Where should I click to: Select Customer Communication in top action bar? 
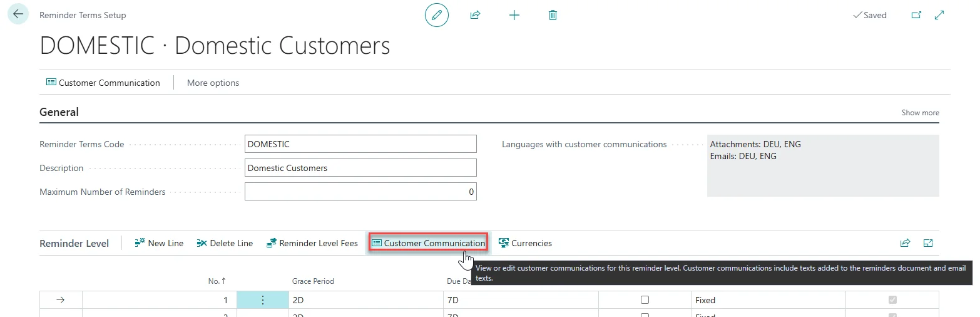coord(103,83)
